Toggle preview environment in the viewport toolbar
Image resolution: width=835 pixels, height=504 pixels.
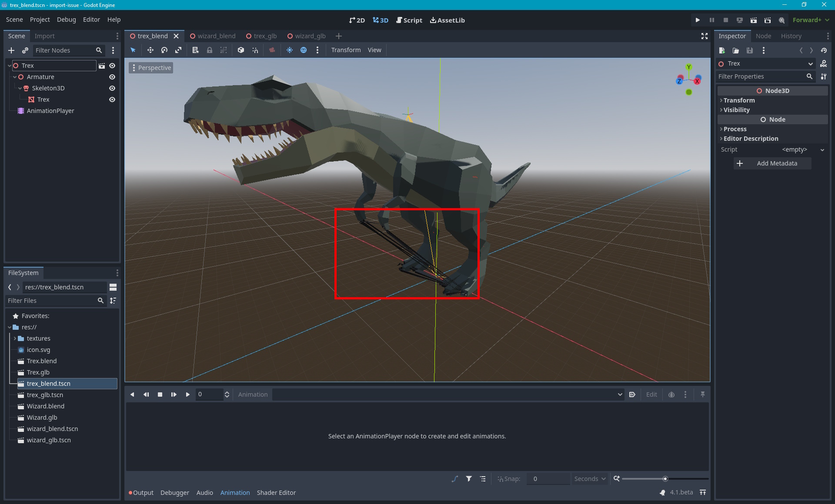click(304, 50)
